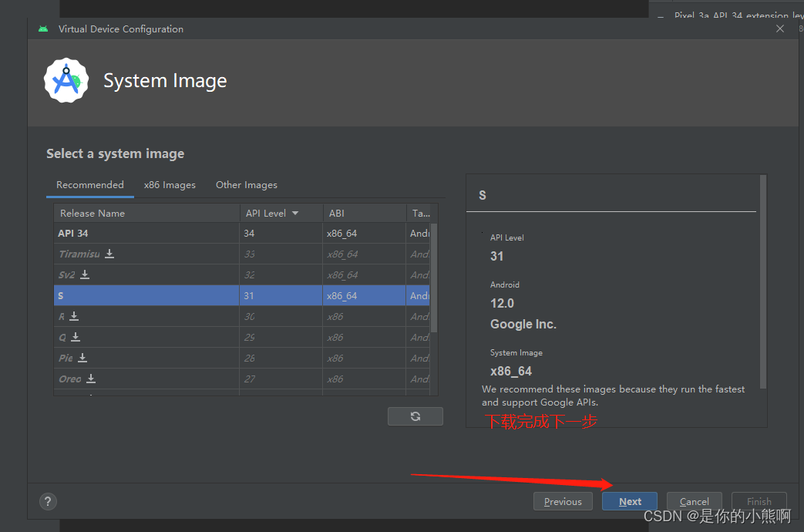
Task: Select the S release row
Action: coord(241,295)
